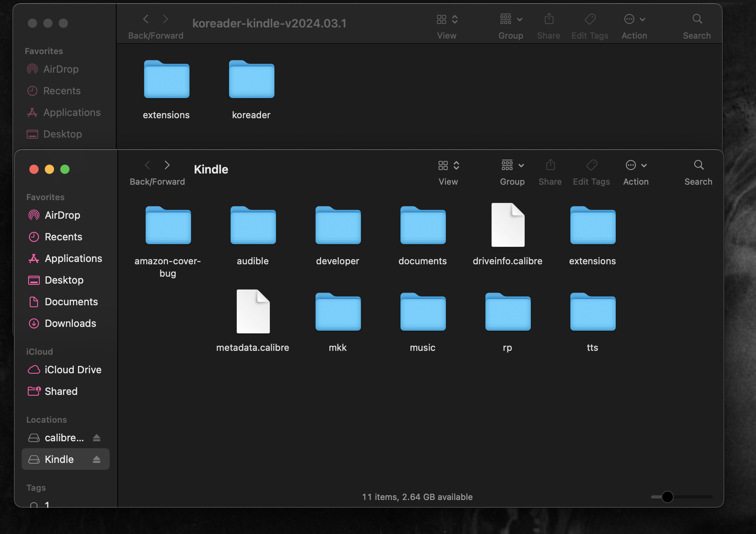Select the koreader folder in background window
756x534 pixels.
251,80
